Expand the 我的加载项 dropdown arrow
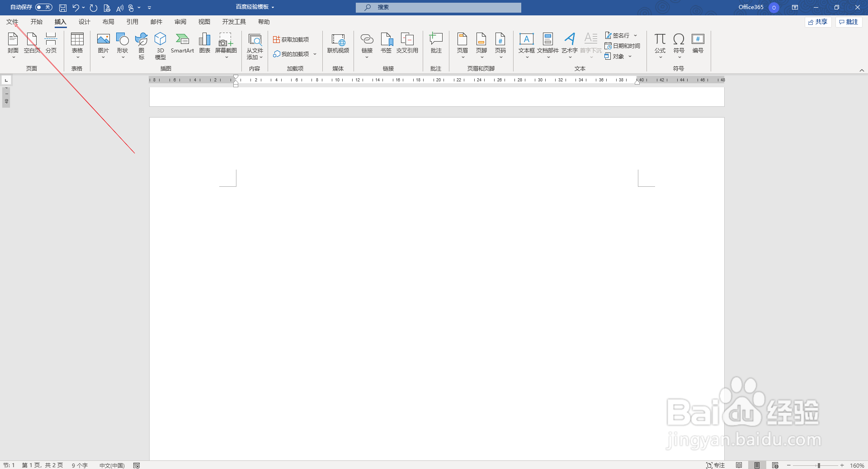 click(315, 54)
